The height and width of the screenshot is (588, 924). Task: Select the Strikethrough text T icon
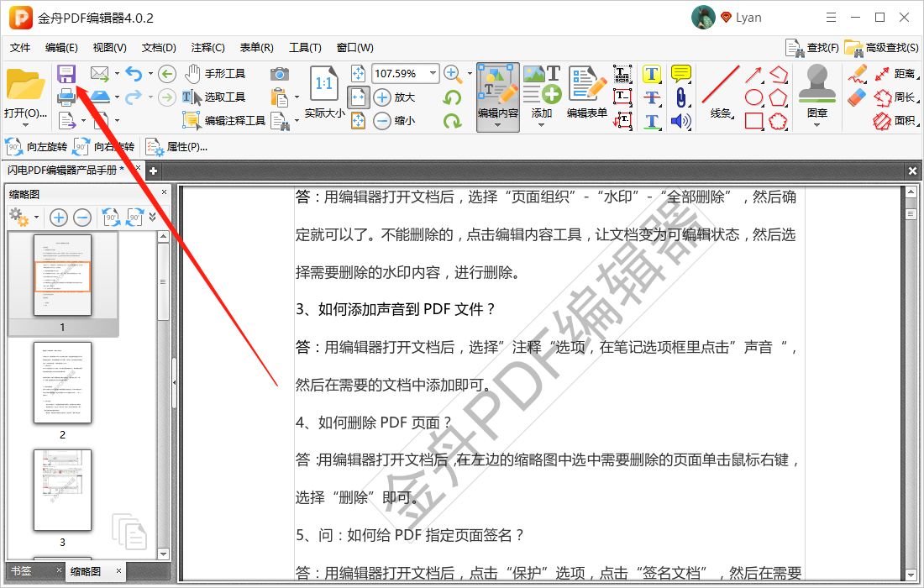pyautogui.click(x=651, y=97)
